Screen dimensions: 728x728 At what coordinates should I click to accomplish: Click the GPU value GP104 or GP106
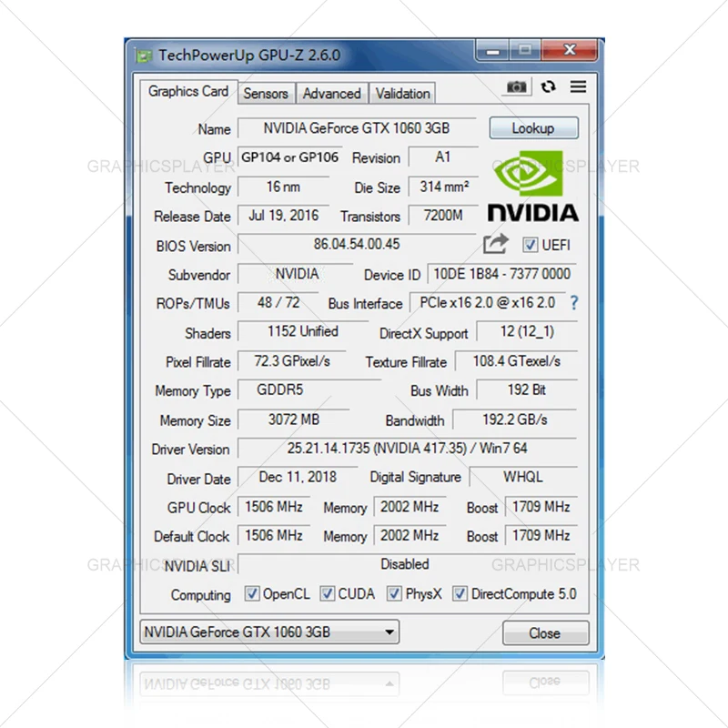pyautogui.click(x=289, y=157)
